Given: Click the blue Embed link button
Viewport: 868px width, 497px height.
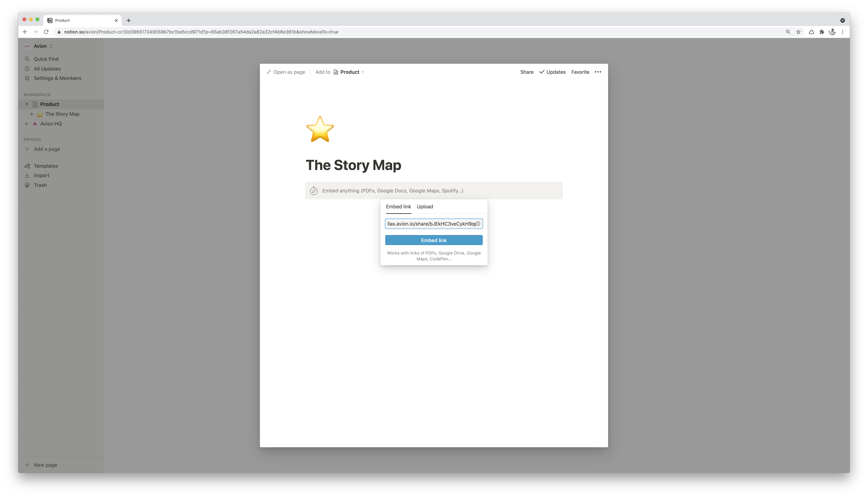Looking at the screenshot, I should click(x=434, y=240).
